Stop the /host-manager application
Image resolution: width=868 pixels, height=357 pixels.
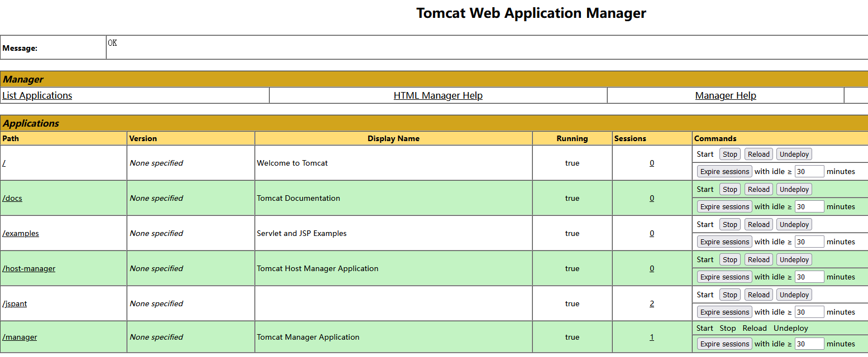(x=730, y=259)
